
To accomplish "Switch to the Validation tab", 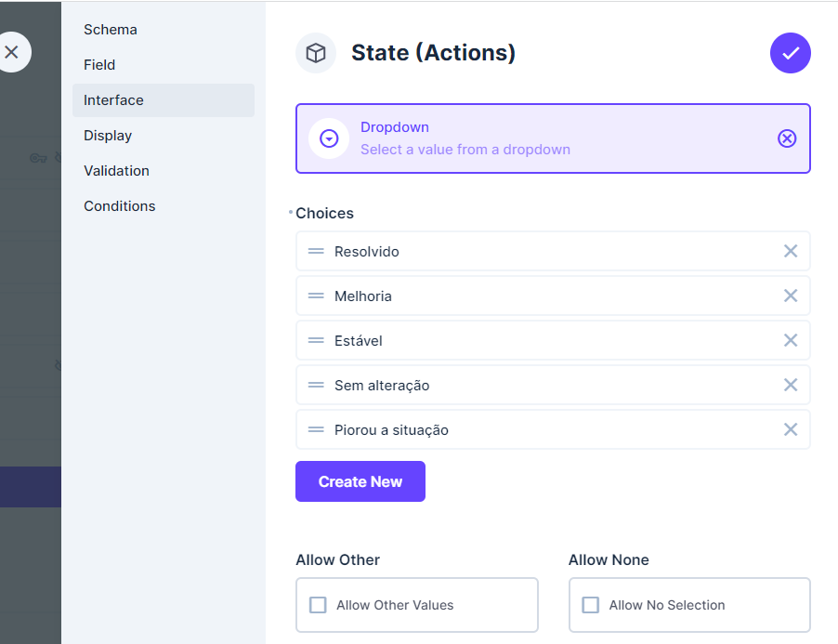I will [x=116, y=170].
